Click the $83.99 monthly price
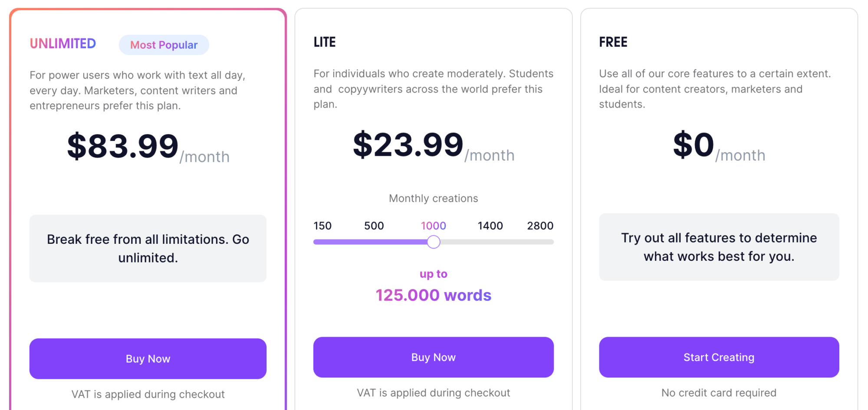The height and width of the screenshot is (410, 868). [x=123, y=147]
